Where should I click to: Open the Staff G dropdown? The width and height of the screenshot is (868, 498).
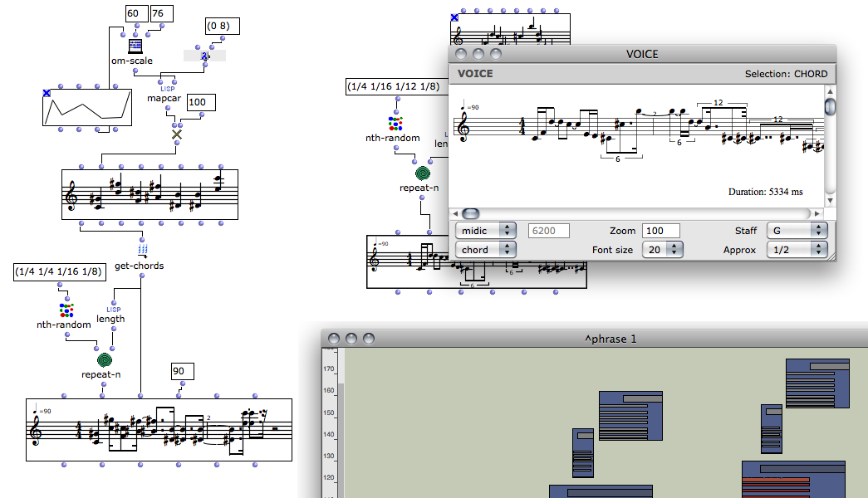tap(797, 230)
